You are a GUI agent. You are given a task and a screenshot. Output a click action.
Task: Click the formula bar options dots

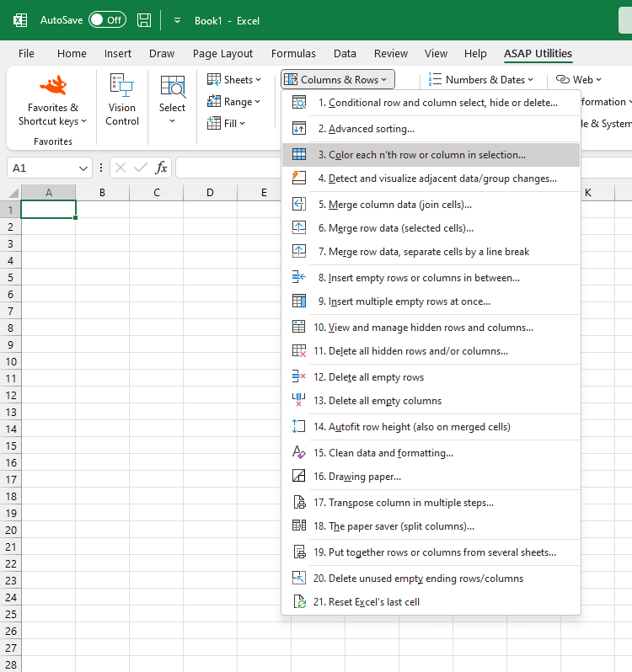pos(101,168)
